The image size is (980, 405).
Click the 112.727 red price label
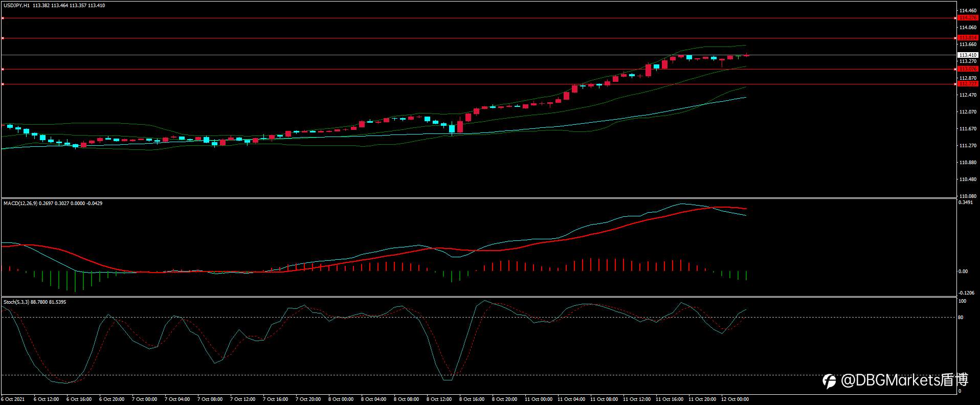coord(968,84)
